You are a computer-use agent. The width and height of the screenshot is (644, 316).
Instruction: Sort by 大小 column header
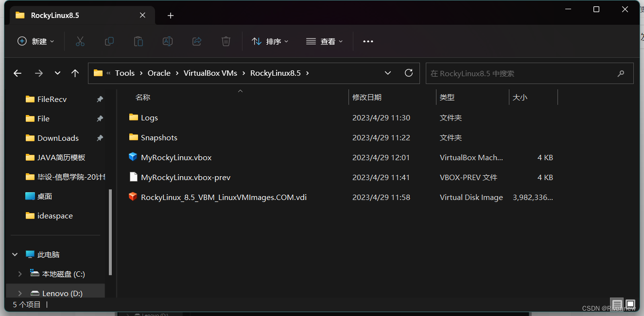point(520,97)
